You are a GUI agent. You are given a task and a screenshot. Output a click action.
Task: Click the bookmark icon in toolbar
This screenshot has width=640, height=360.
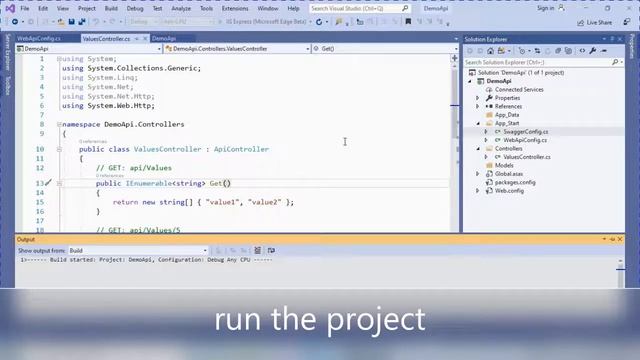408,22
